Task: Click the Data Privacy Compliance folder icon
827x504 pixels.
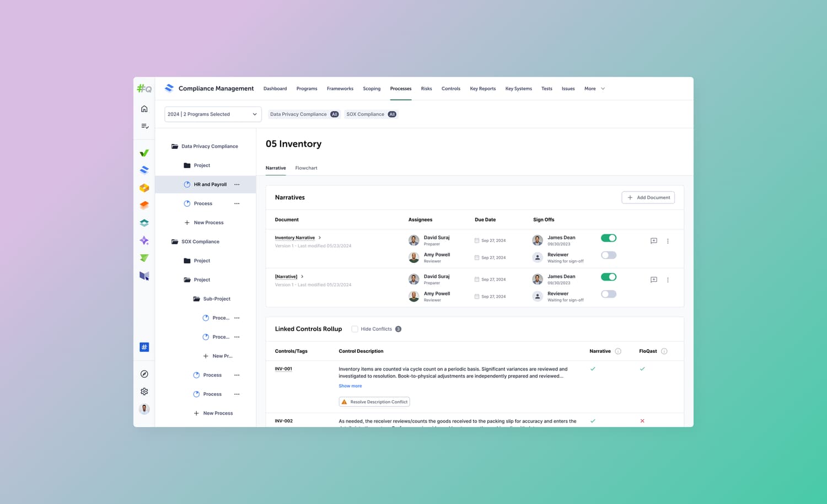Action: click(174, 146)
